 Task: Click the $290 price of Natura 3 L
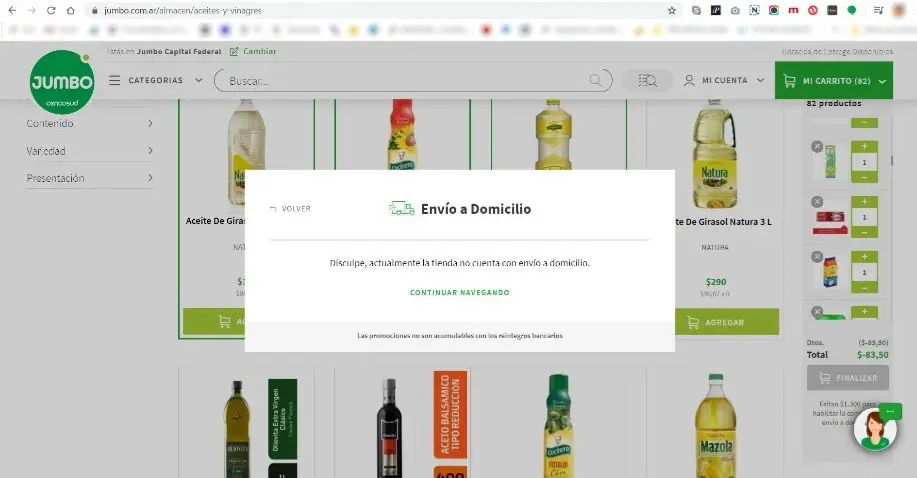pos(716,282)
